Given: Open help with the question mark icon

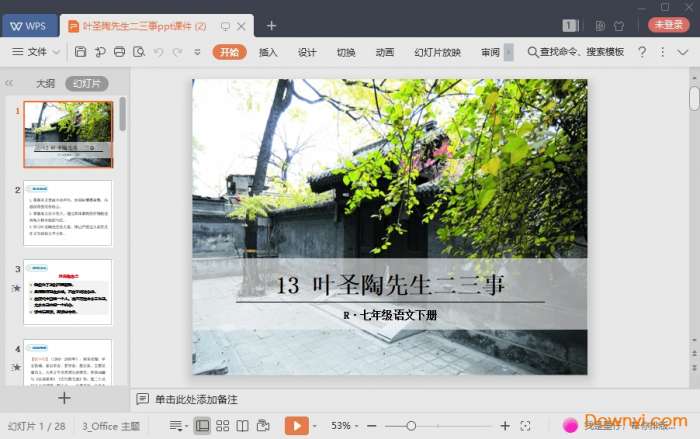Looking at the screenshot, I should [642, 52].
